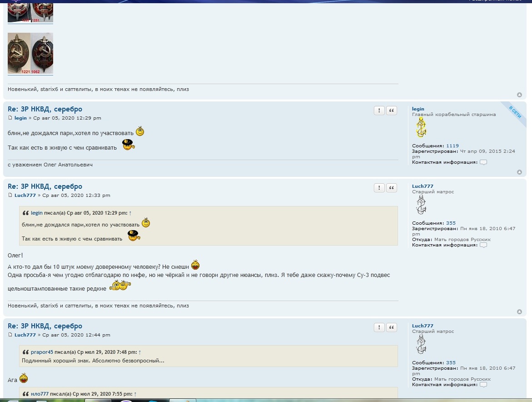Open legin's profile from post byline
Viewport: 532px width, 402px height.
click(20, 118)
